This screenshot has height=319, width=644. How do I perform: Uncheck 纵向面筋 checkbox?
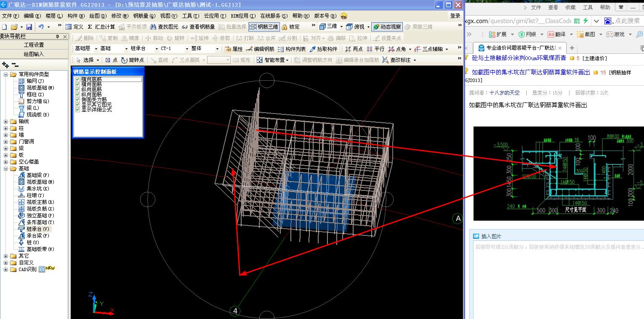click(x=77, y=95)
